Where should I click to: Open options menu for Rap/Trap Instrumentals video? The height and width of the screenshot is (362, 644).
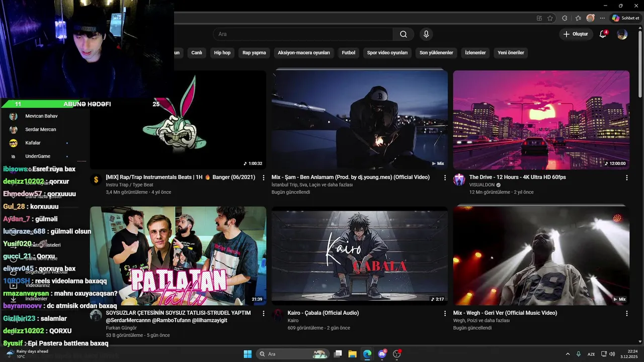tap(263, 177)
